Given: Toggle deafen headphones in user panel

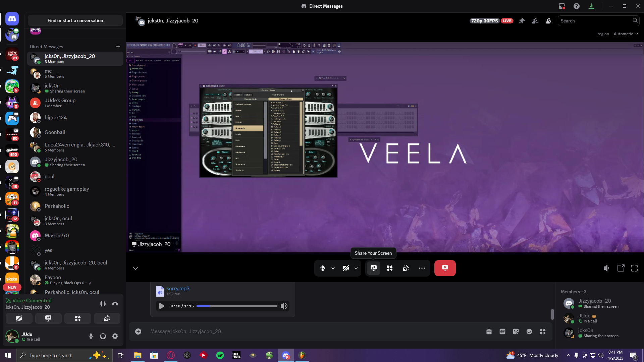Looking at the screenshot, I should pos(103,336).
